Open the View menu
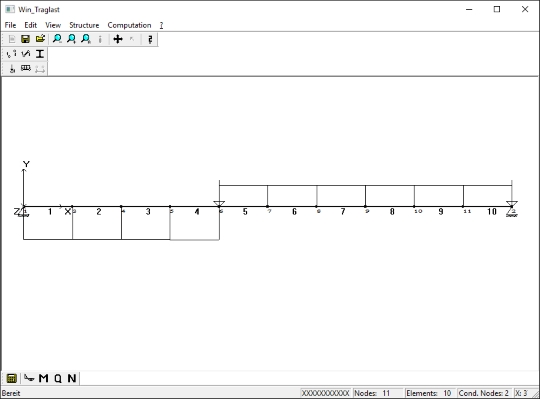Viewport: 540px width, 399px height. pyautogui.click(x=53, y=25)
